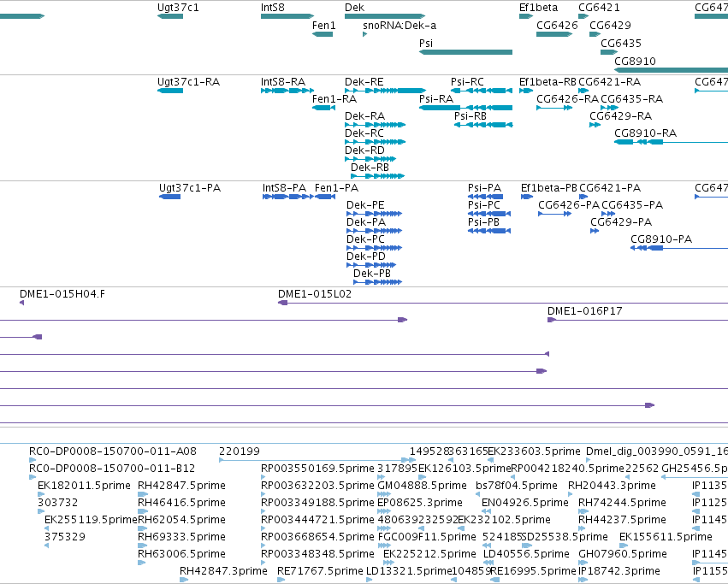Select the Dek-PC protein label
Screen dimensions: 728x584
pyautogui.click(x=366, y=239)
